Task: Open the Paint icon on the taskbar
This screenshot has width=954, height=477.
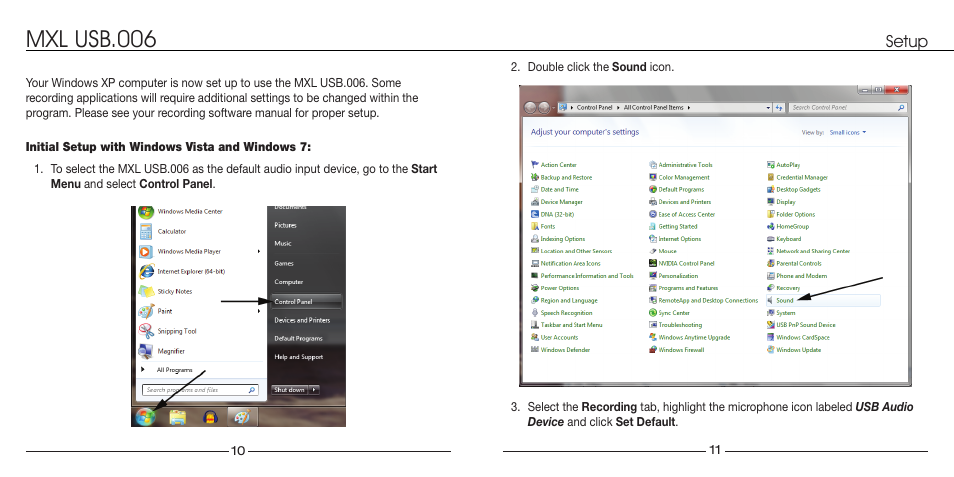Action: tap(242, 417)
